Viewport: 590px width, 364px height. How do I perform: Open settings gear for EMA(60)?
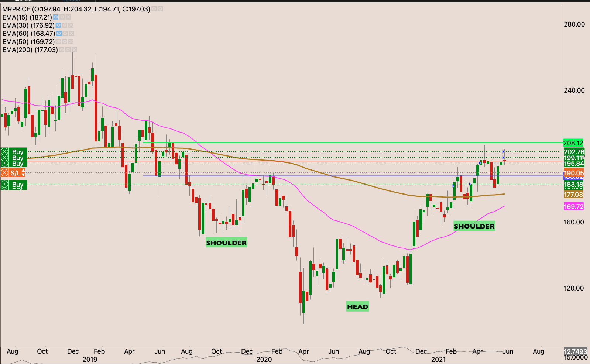65,33
